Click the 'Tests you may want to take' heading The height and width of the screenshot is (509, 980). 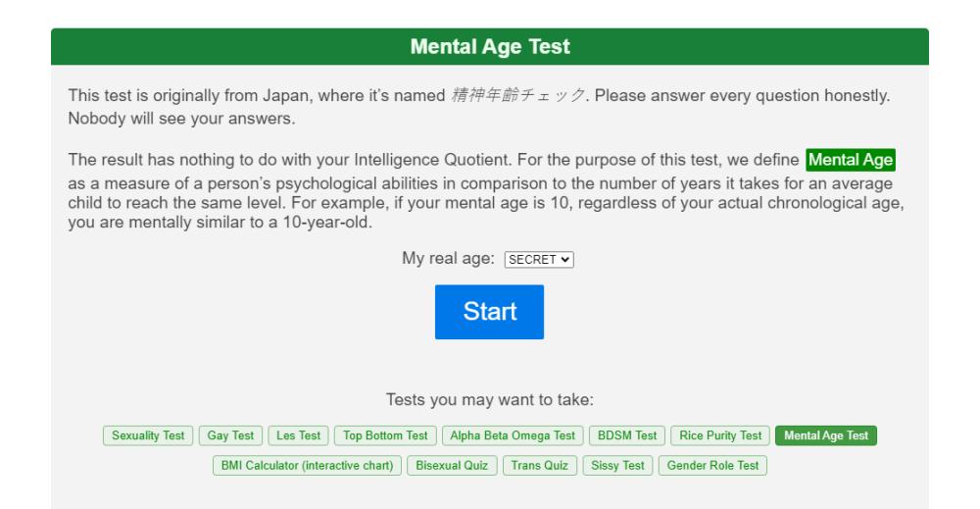[489, 399]
